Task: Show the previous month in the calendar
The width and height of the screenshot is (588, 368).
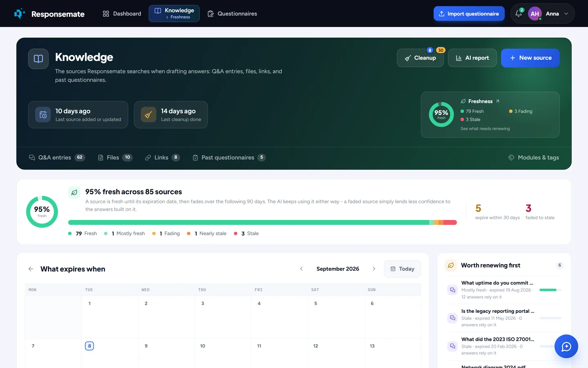Action: (301, 269)
